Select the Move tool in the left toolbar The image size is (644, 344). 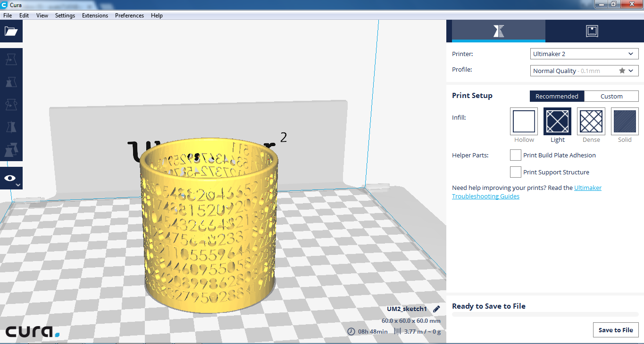(11, 59)
